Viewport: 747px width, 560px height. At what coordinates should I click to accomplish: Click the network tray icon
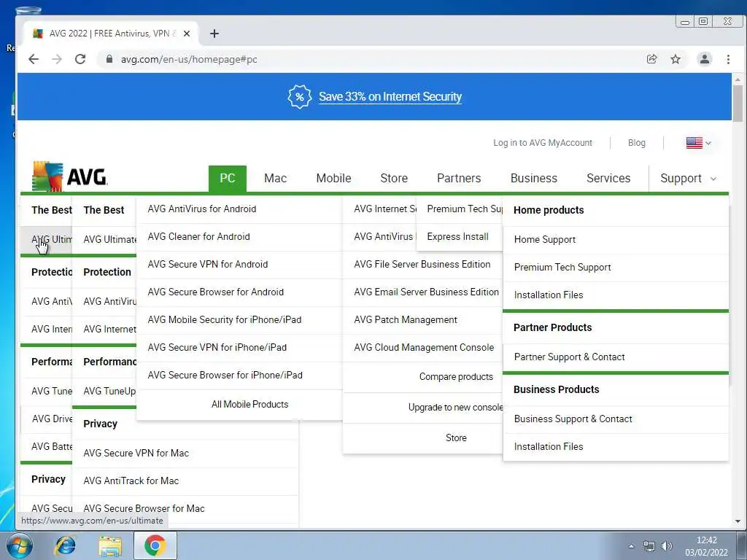point(649,546)
